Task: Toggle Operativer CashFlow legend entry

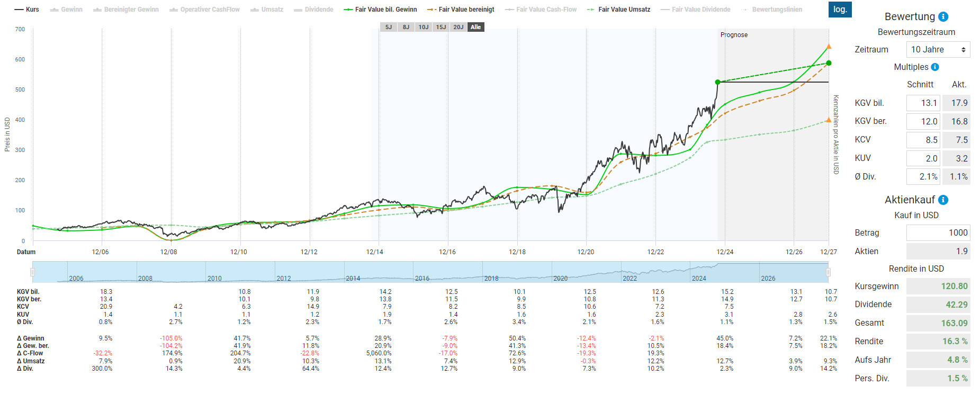Action: pyautogui.click(x=204, y=10)
